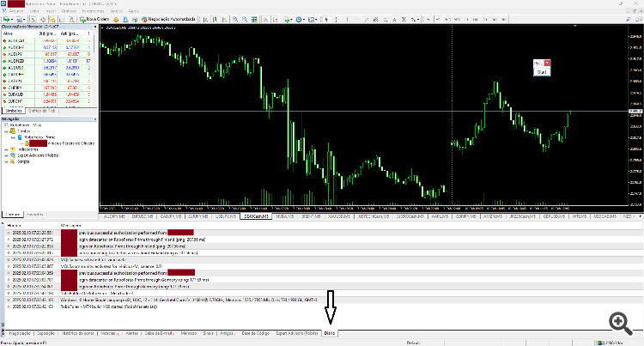Viewport: 644px width, 346px height.
Task: Open the GBPUSD,M5 chart tab
Action: [553, 216]
